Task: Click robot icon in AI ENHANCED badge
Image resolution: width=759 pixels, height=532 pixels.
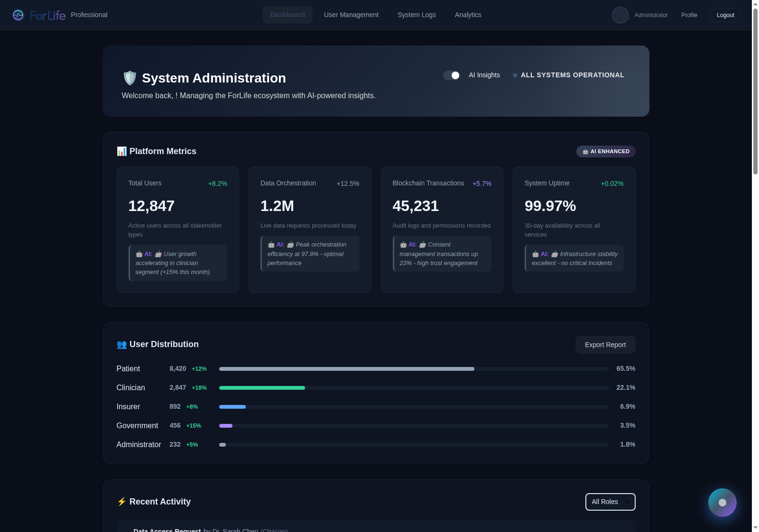Action: pos(585,152)
